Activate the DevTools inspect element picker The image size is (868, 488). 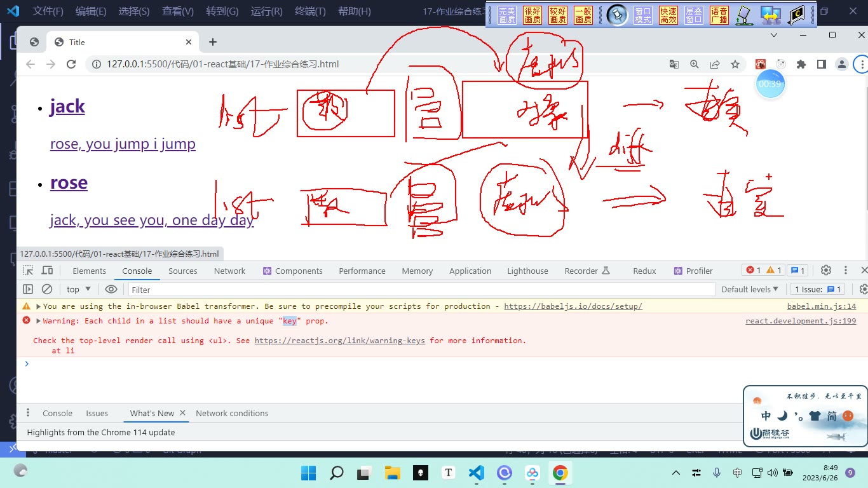click(28, 271)
